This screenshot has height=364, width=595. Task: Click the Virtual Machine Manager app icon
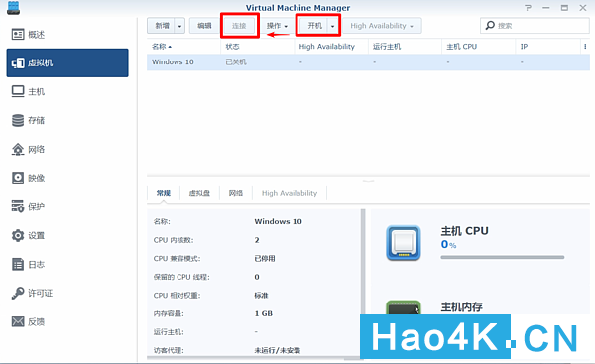point(13,8)
